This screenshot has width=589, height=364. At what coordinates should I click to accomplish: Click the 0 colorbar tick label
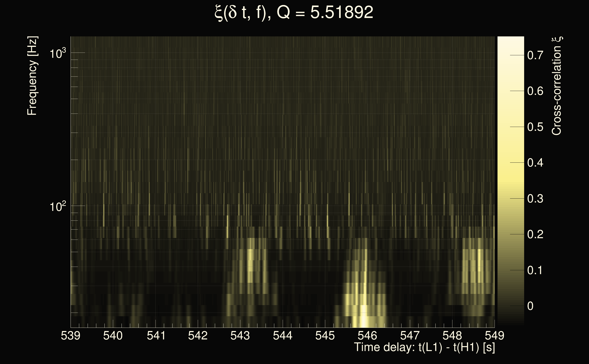point(530,306)
